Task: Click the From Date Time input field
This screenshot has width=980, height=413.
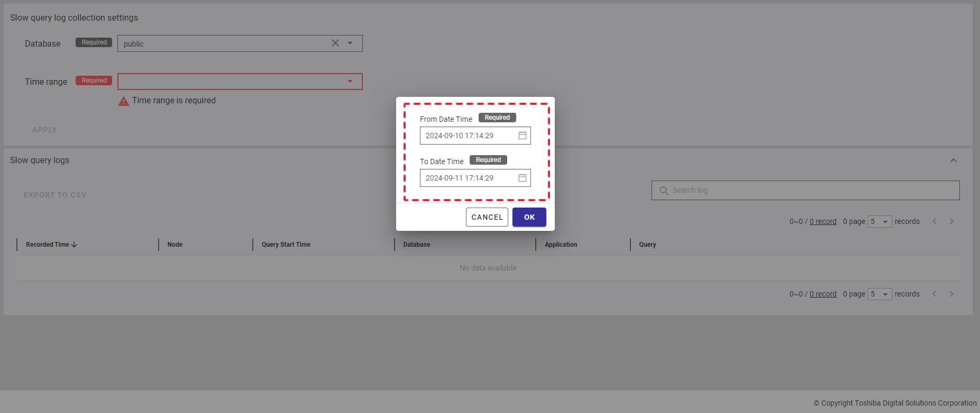Action: [468, 136]
